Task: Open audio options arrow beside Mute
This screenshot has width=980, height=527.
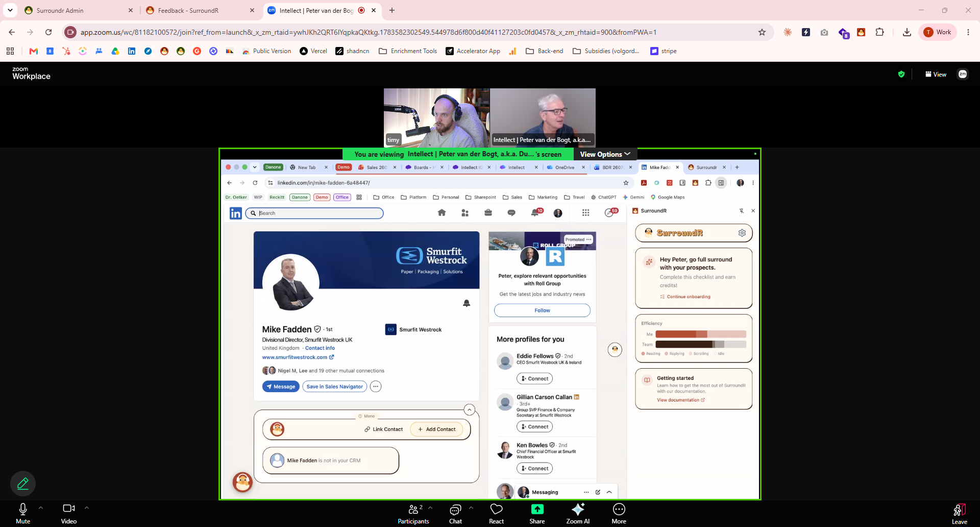Action: pyautogui.click(x=41, y=508)
